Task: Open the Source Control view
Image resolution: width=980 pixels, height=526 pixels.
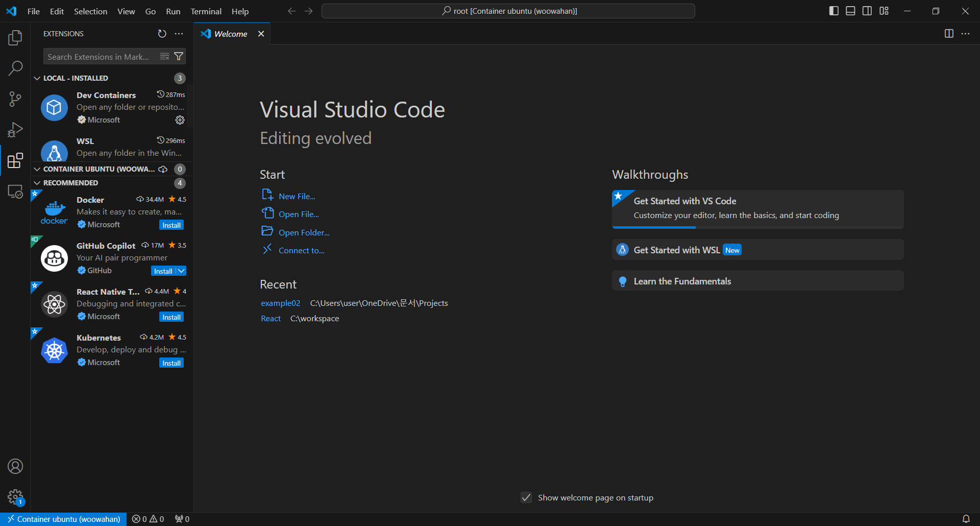Action: pos(15,99)
